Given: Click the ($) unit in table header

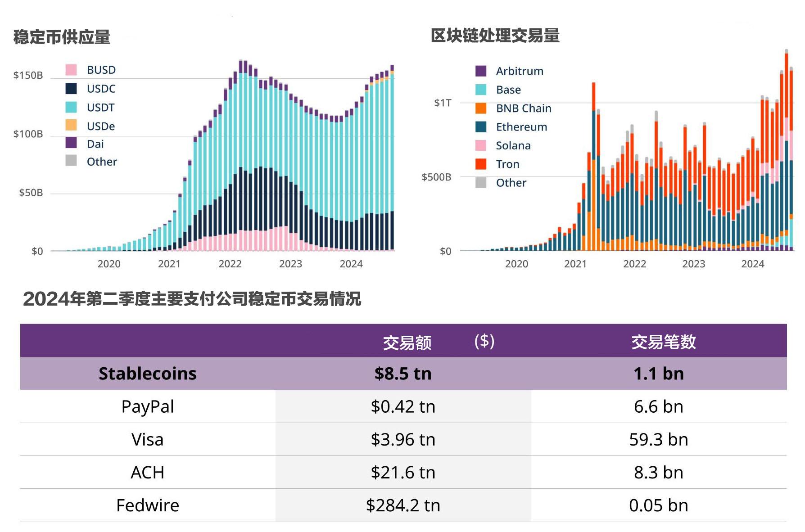Looking at the screenshot, I should [484, 341].
